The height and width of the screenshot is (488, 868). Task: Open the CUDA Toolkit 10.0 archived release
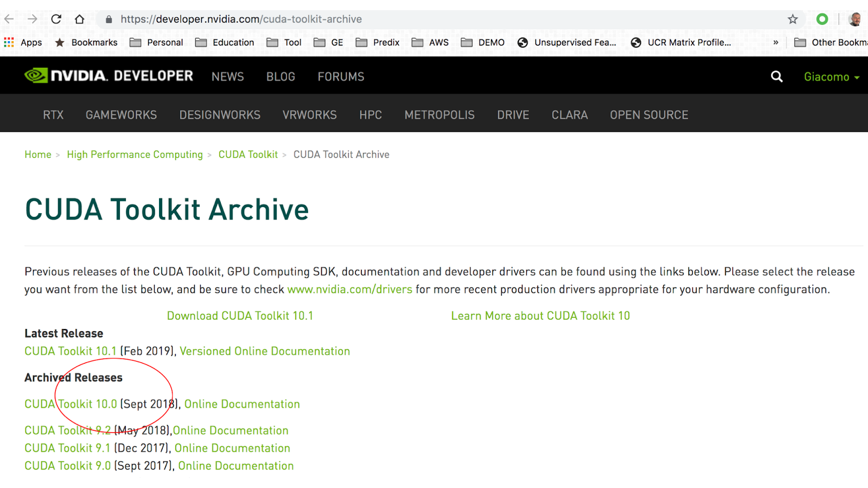[x=71, y=404]
